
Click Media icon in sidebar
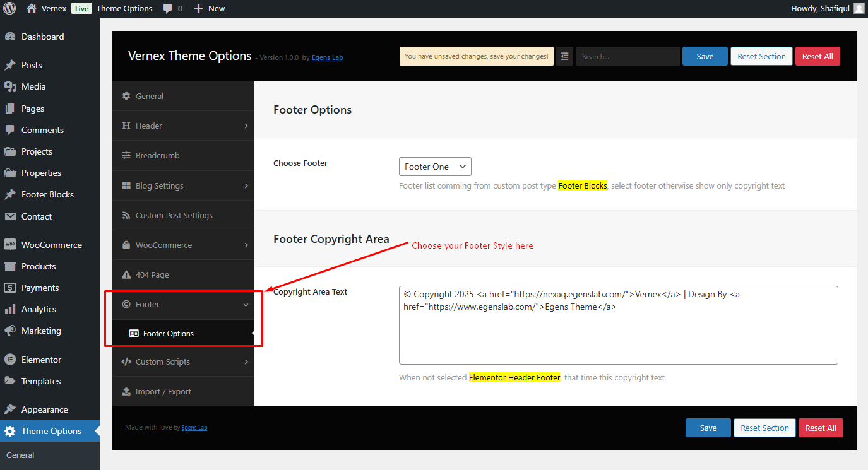[10, 86]
